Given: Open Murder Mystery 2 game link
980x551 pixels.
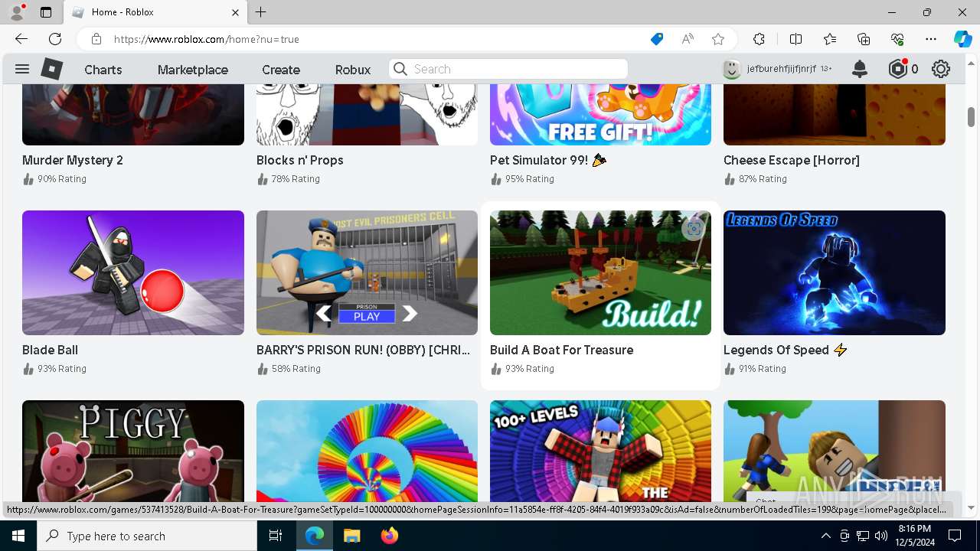Looking at the screenshot, I should 73,160.
